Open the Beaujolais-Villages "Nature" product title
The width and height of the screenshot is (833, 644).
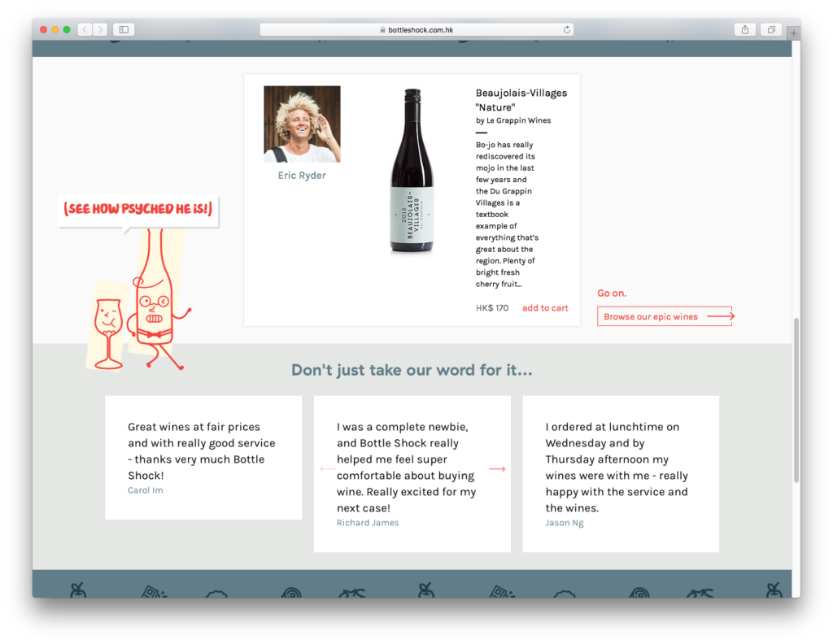(521, 100)
